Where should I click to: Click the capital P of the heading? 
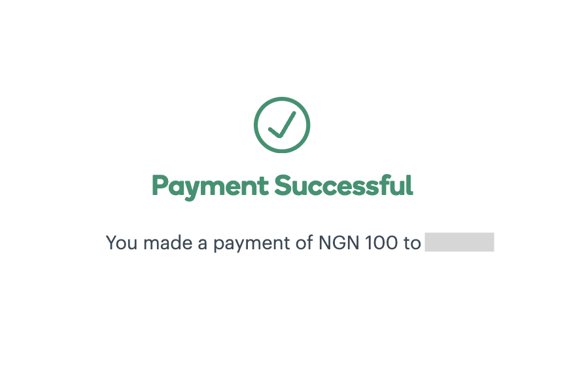(x=159, y=186)
